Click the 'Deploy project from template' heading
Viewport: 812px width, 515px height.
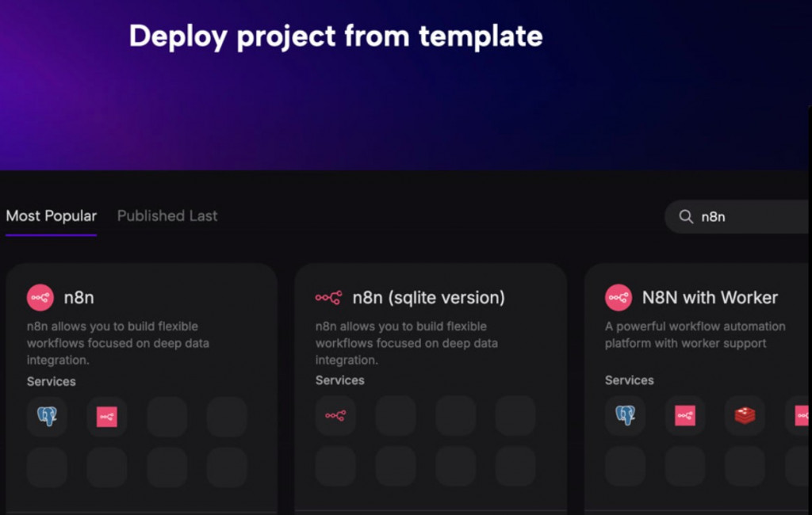click(x=335, y=36)
